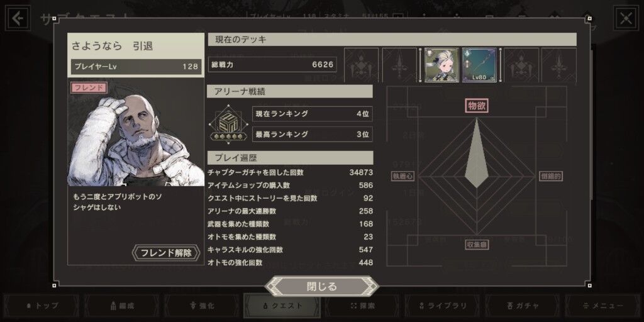Tap the crossed-swords icon at top right
644x322 pixels.
tap(626, 18)
